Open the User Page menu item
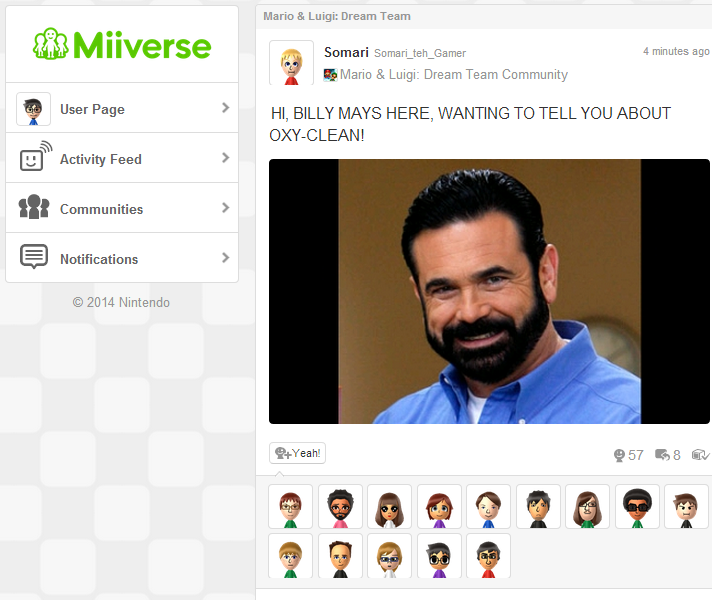Image resolution: width=712 pixels, height=600 pixels. [x=122, y=108]
